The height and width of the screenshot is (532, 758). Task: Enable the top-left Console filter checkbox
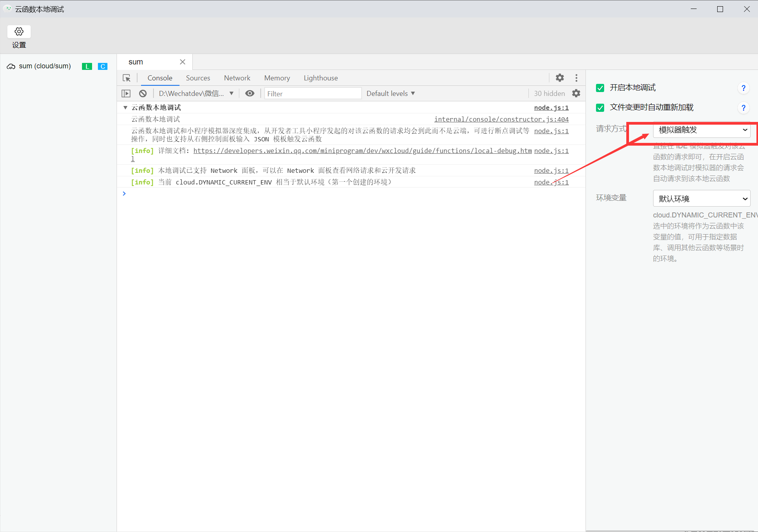[x=126, y=93]
